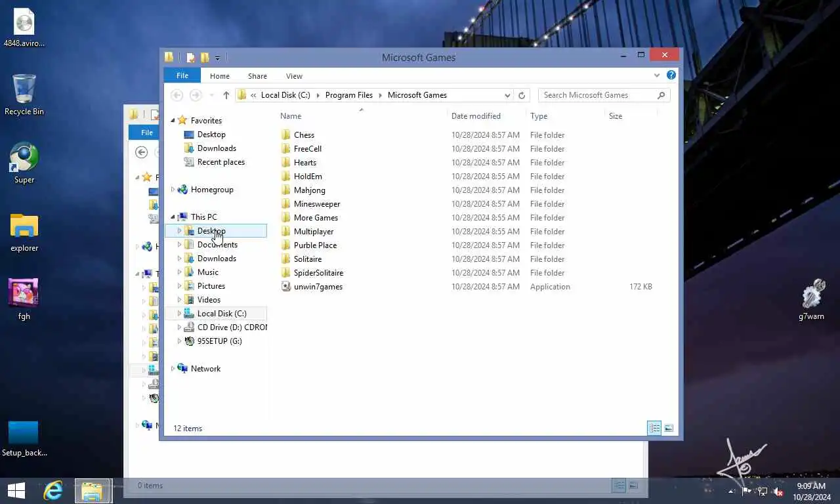
Task: Expand the Local Disk (C:) tree node
Action: (x=179, y=314)
